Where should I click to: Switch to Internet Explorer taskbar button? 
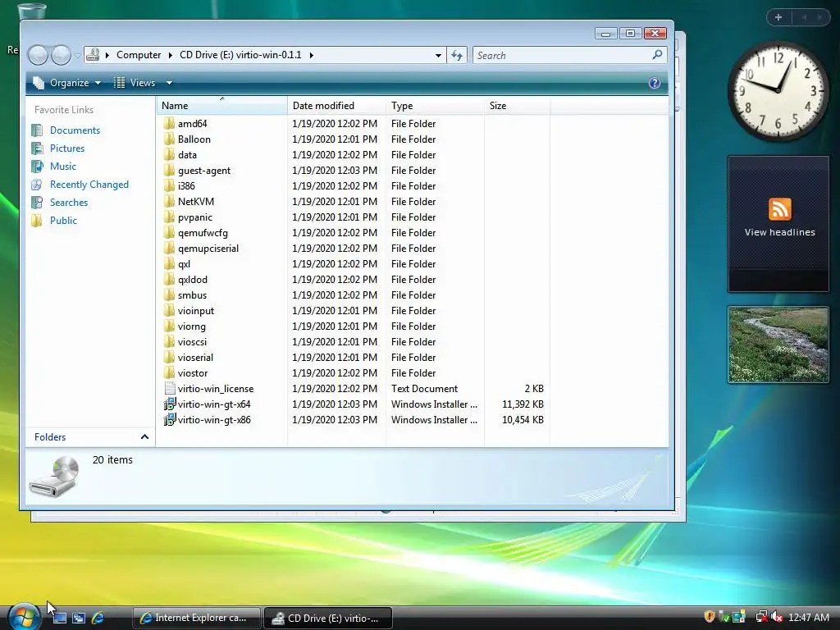pyautogui.click(x=197, y=618)
